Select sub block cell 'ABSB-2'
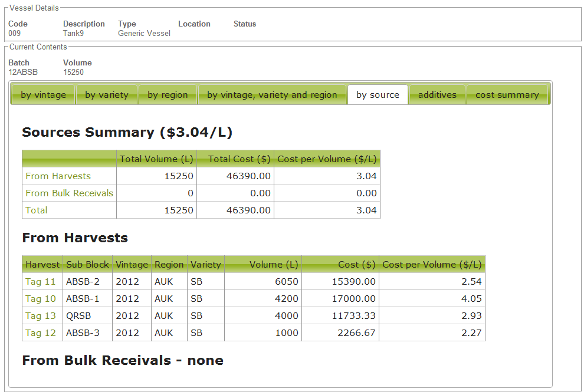This screenshot has height=392, width=584. point(83,281)
